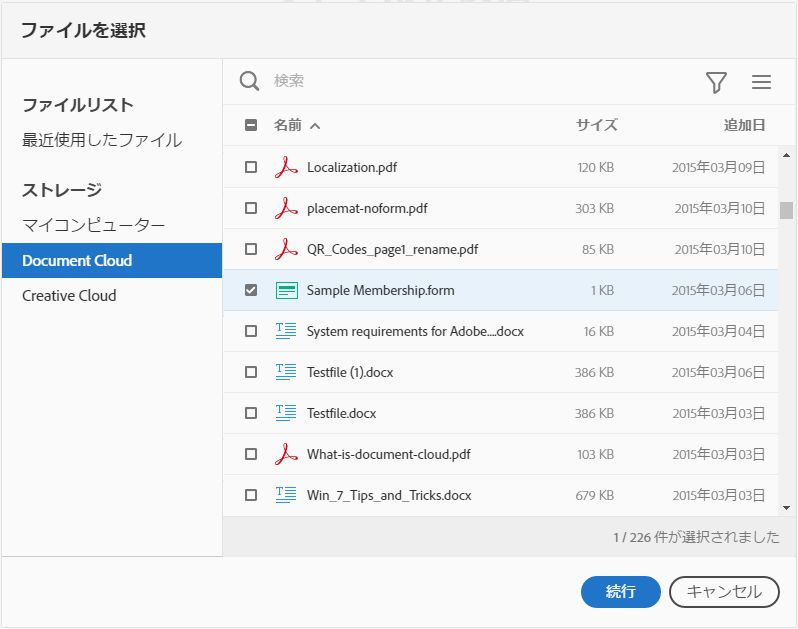Click the scrollbar down arrow
The height and width of the screenshot is (629, 798).
click(786, 508)
